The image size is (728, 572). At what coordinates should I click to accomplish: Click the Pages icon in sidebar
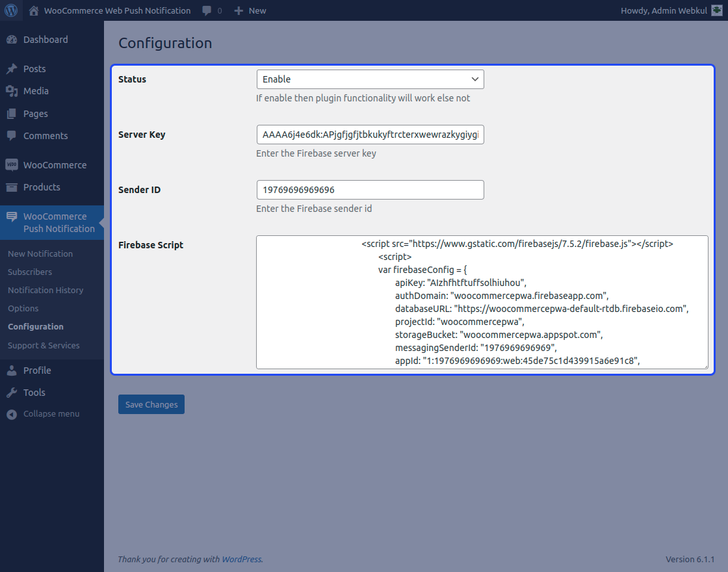point(12,114)
